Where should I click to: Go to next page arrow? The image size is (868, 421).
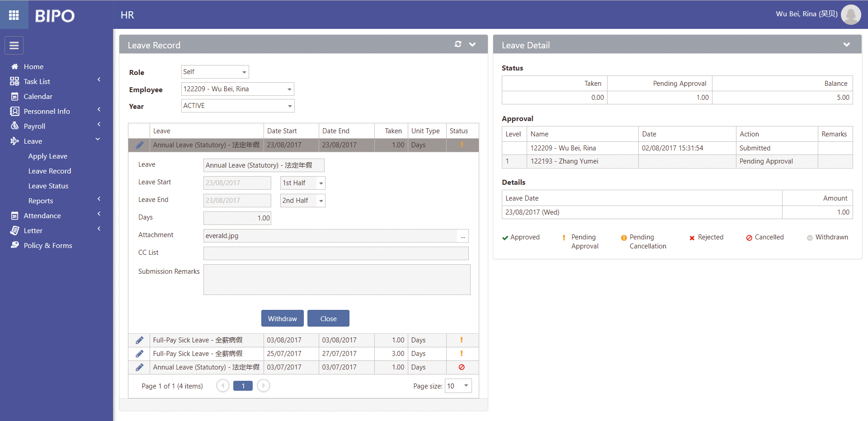[264, 386]
